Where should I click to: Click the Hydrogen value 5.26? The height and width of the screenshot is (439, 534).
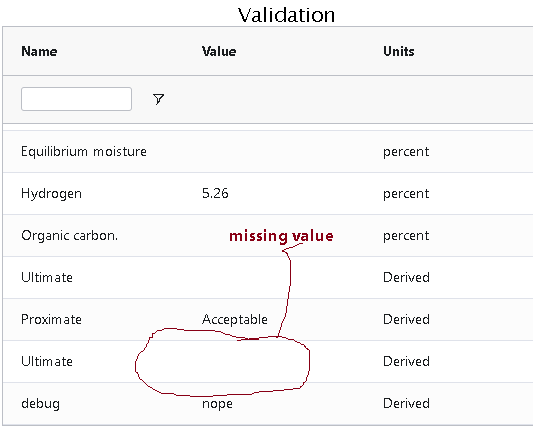coord(215,193)
